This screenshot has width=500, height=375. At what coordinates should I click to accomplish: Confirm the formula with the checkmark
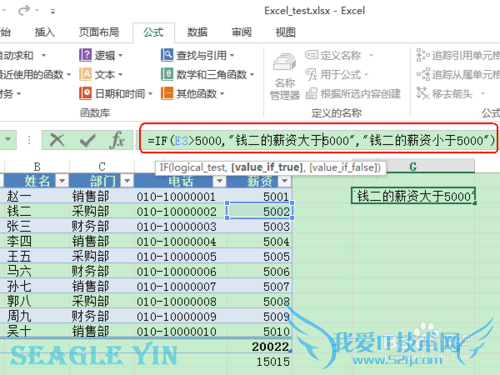(88, 140)
